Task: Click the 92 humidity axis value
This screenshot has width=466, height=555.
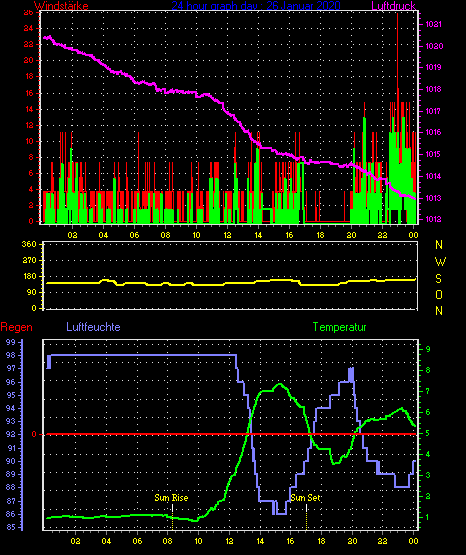Action: tap(11, 435)
